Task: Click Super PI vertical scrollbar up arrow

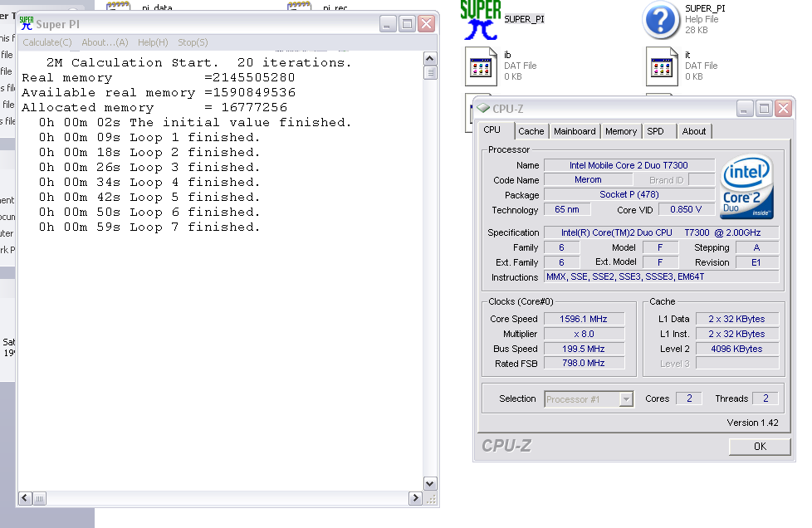Action: (x=430, y=58)
